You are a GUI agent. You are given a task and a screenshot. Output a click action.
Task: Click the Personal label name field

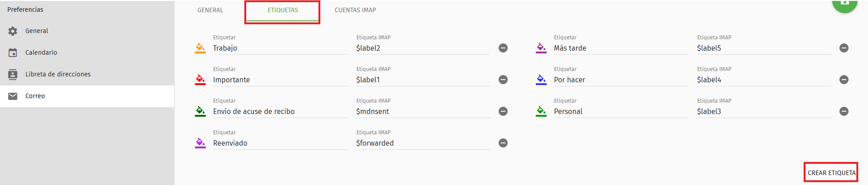[621, 111]
